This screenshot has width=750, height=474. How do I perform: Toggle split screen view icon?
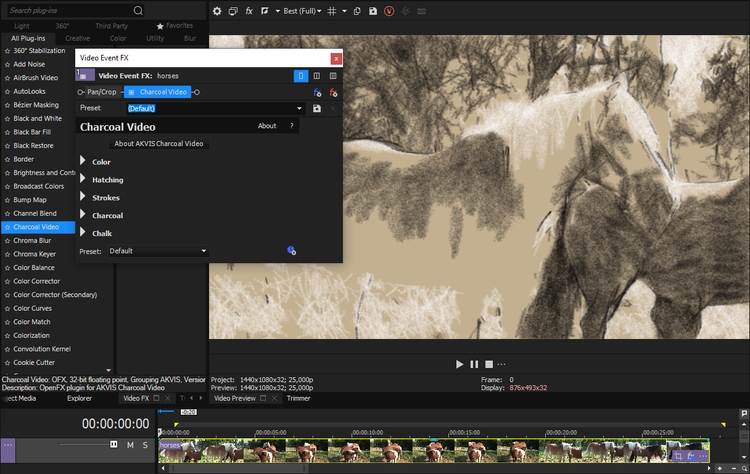click(265, 11)
